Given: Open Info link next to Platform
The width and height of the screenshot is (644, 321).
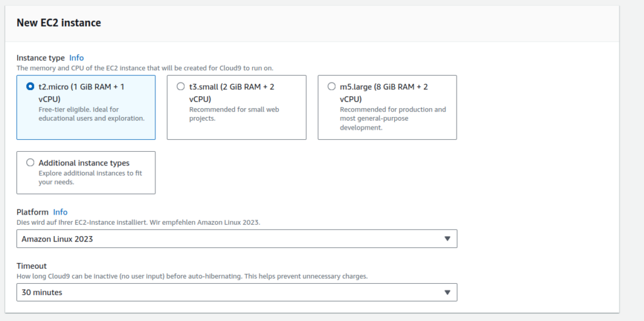Looking at the screenshot, I should tap(60, 212).
